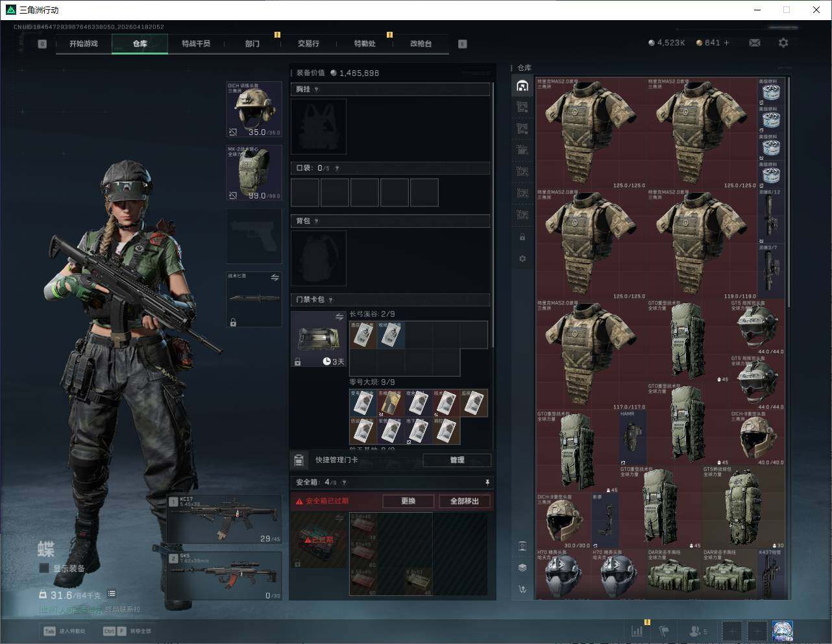Screen dimensions: 832x644
Task: Select the 仓库 tab
Action: tap(140, 43)
